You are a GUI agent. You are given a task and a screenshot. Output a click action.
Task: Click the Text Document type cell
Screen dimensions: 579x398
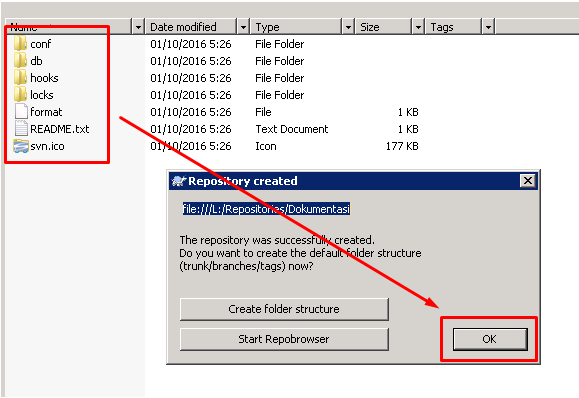tap(292, 129)
